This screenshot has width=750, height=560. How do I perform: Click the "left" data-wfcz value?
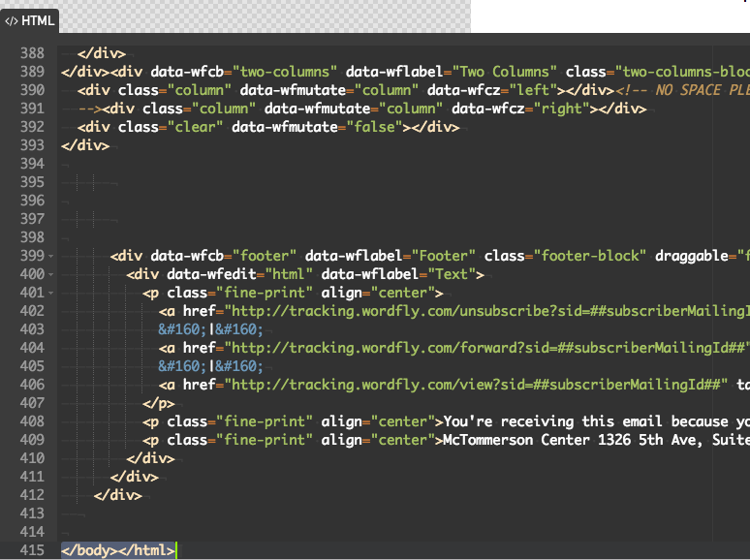(533, 90)
